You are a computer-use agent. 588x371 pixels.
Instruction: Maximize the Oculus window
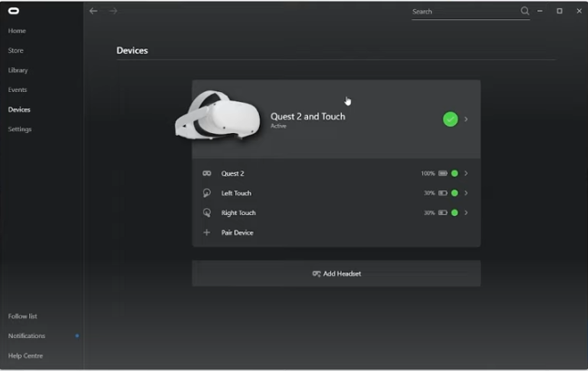[560, 11]
